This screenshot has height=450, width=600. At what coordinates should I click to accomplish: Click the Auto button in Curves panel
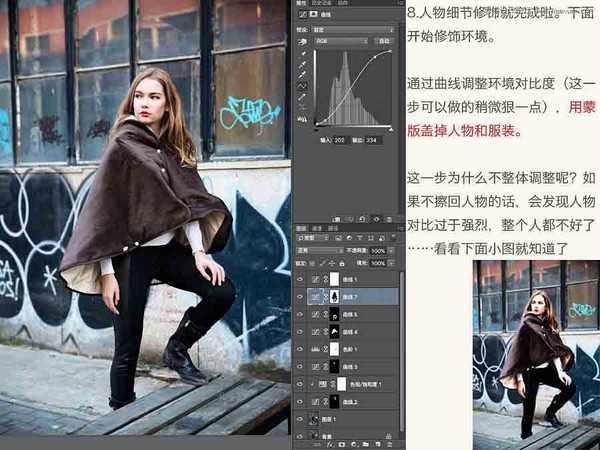pyautogui.click(x=384, y=43)
